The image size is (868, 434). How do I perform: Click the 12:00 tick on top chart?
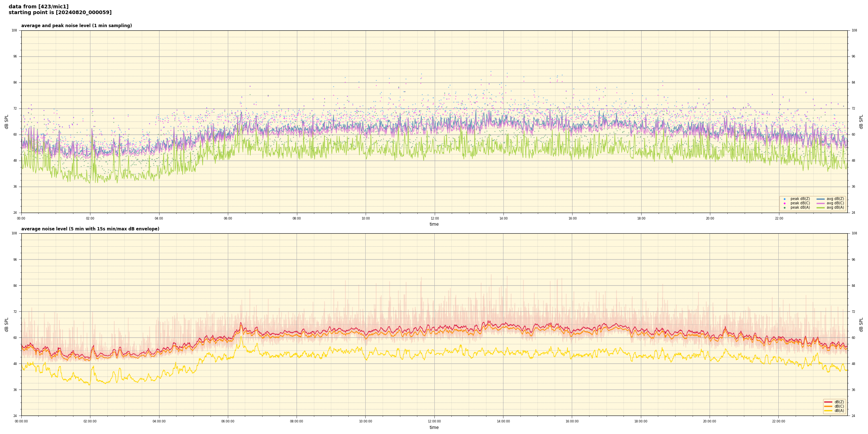tap(434, 218)
